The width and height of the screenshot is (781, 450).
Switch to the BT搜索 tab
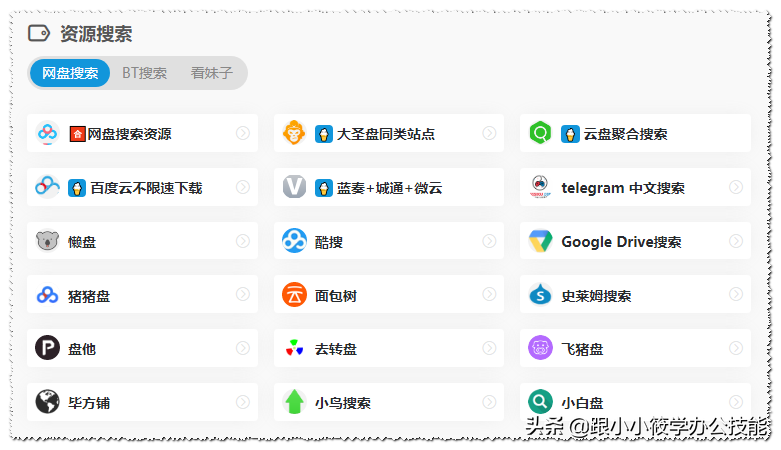click(144, 73)
